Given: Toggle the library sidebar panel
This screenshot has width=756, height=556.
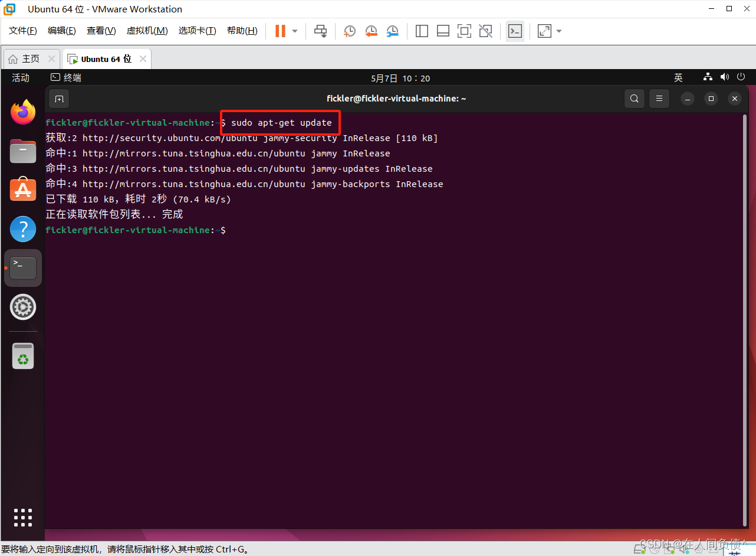Looking at the screenshot, I should tap(422, 31).
